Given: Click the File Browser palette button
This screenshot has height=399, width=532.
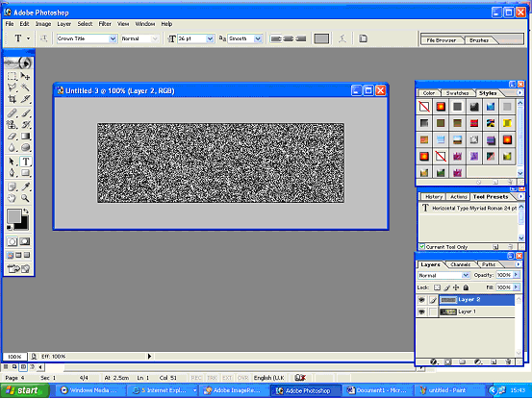Looking at the screenshot, I should click(x=441, y=40).
